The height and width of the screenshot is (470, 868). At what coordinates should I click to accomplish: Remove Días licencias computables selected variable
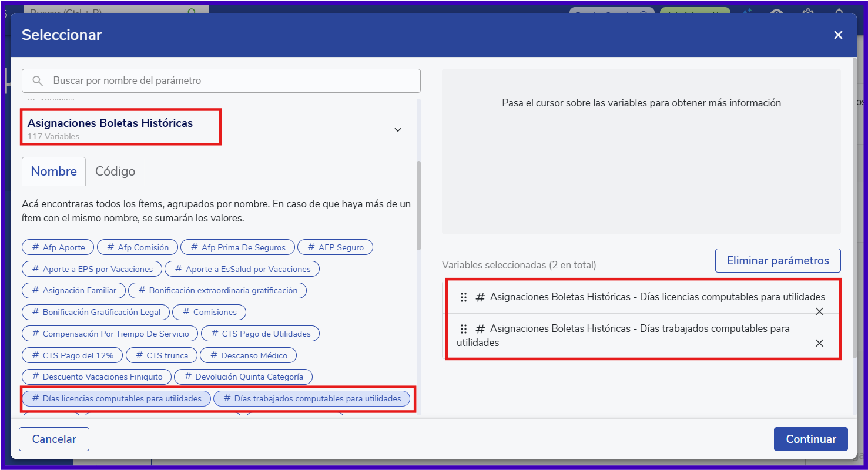pyautogui.click(x=819, y=311)
